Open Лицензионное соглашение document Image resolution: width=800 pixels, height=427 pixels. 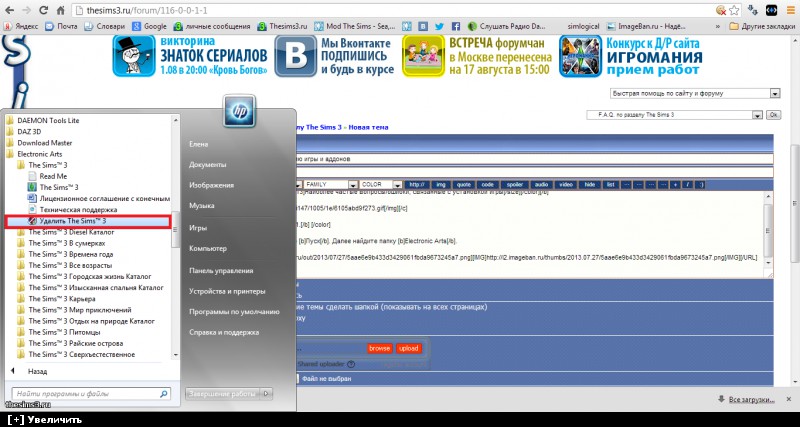[x=98, y=198]
